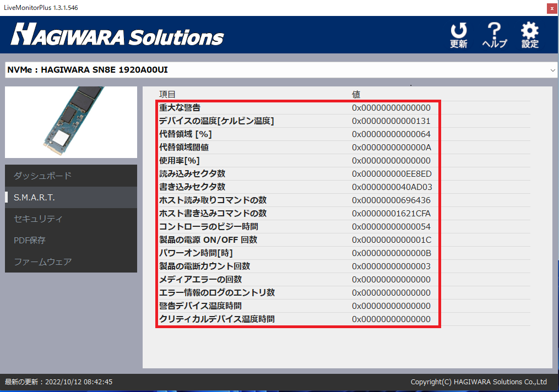Select the エラー情報のログのエントリ数 row label
Screen dimensions: 559x392
click(217, 292)
